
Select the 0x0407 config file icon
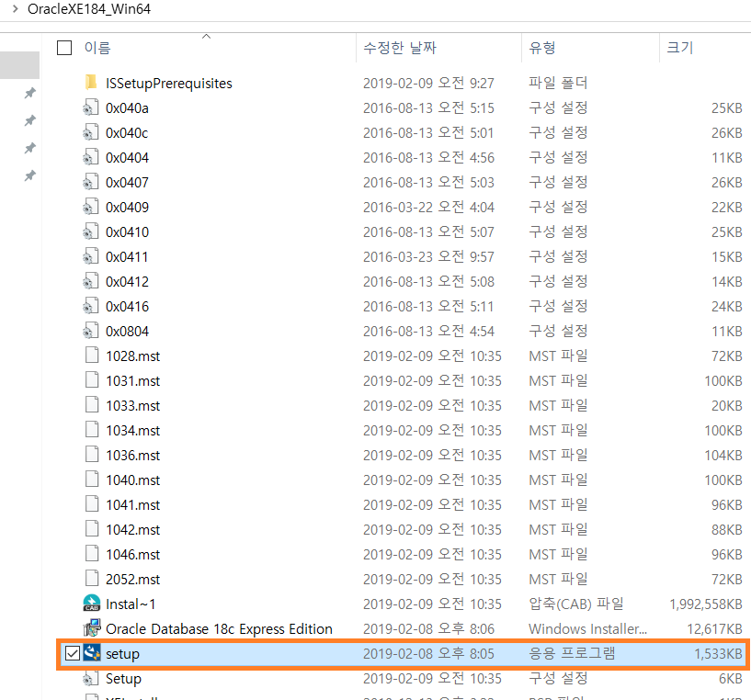click(91, 182)
